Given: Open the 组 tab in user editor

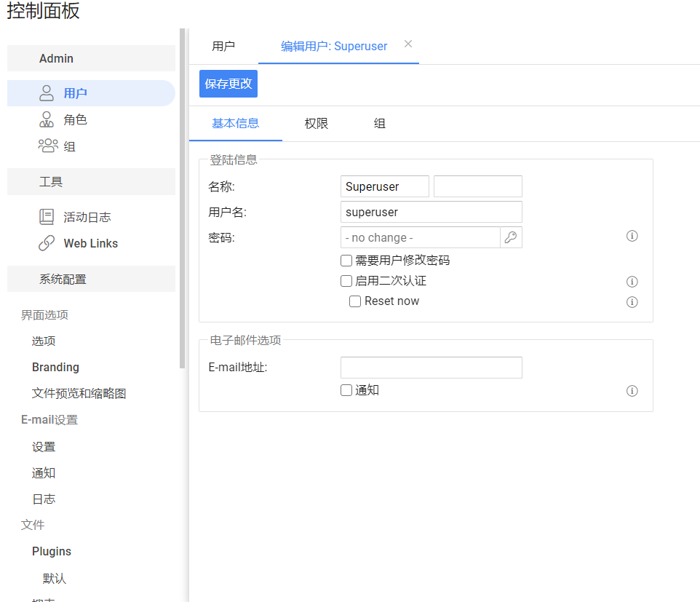Looking at the screenshot, I should coord(379,124).
